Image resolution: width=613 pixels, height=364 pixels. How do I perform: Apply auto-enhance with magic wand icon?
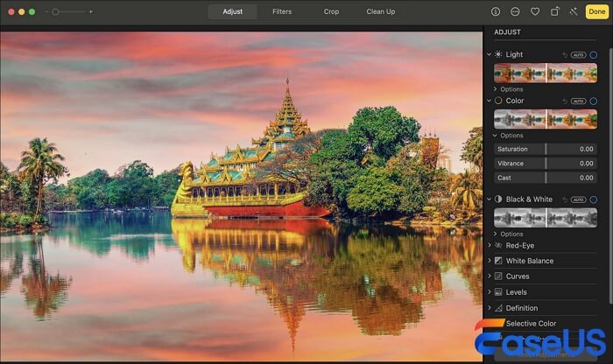573,12
